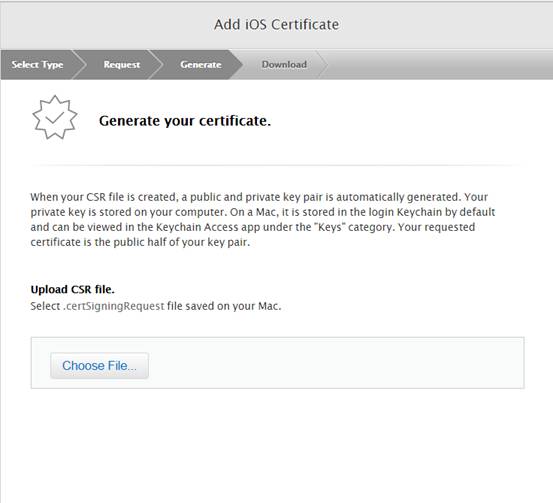Click the chevron arrow after Download

(322, 65)
